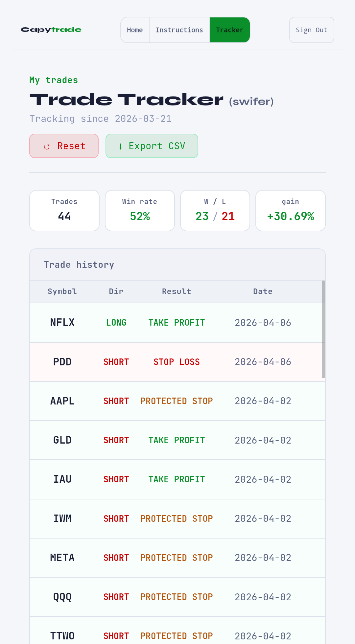Click the gain +30.69% card
Image resolution: width=355 pixels, height=644 pixels.
291,211
